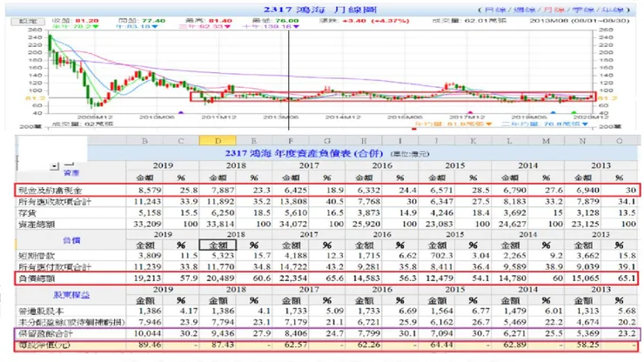Switch chart to 季線 view
The height and width of the screenshot is (362, 644).
(583, 10)
